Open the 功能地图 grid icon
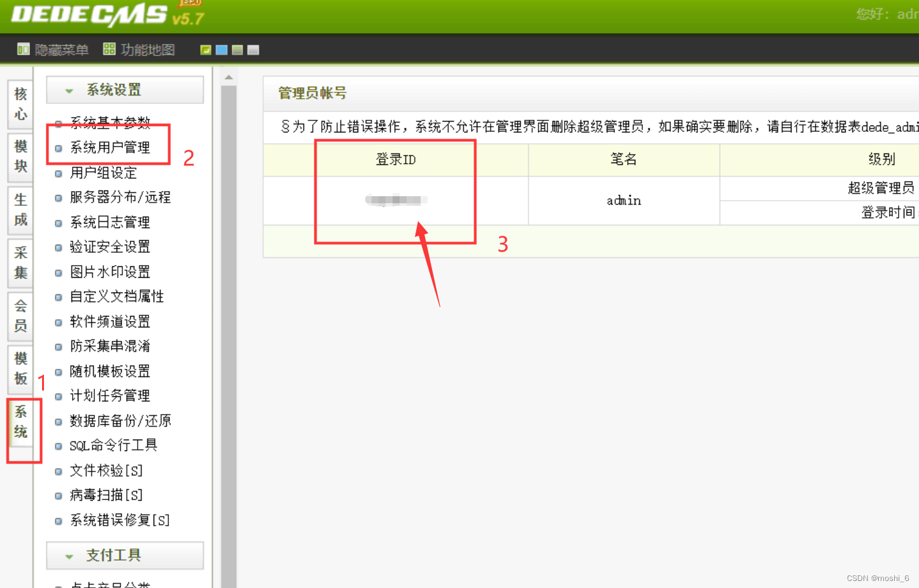The height and width of the screenshot is (588, 919). click(108, 49)
